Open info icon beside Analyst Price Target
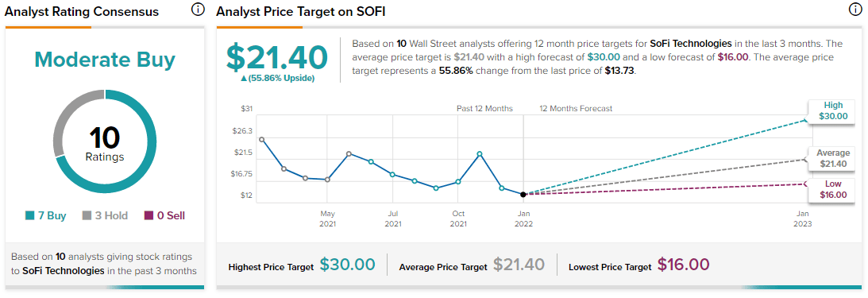 854,10
